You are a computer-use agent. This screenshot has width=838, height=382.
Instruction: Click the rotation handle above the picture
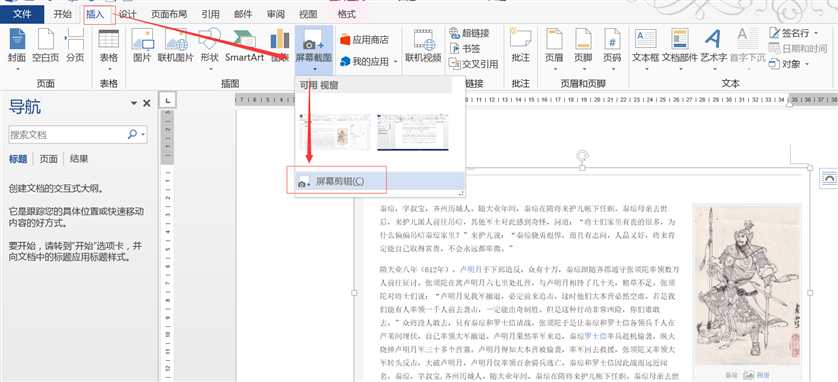pyautogui.click(x=583, y=155)
